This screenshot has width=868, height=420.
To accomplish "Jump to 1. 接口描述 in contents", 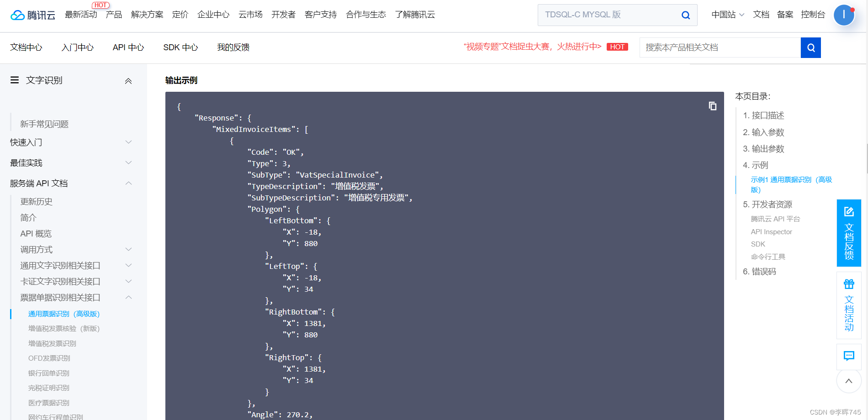I will click(763, 115).
